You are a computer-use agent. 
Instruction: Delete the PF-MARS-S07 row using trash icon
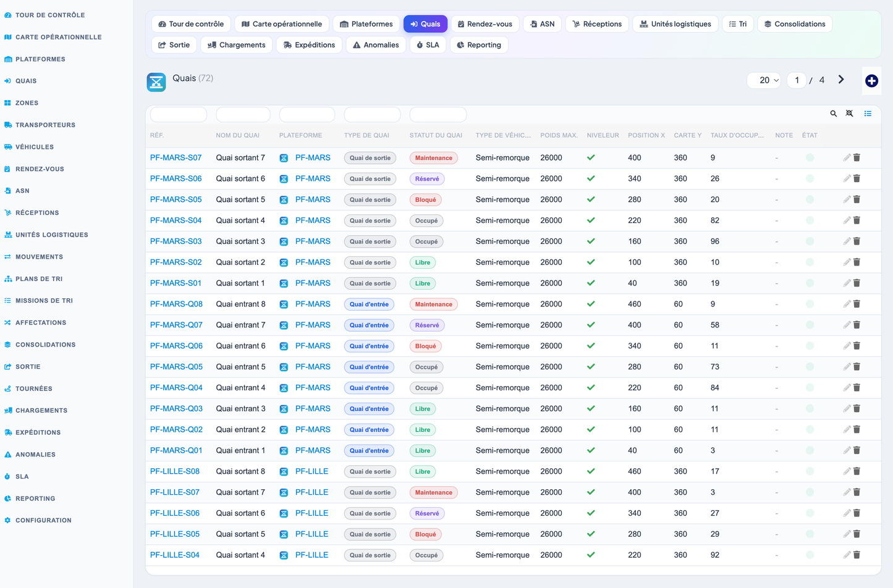857,157
